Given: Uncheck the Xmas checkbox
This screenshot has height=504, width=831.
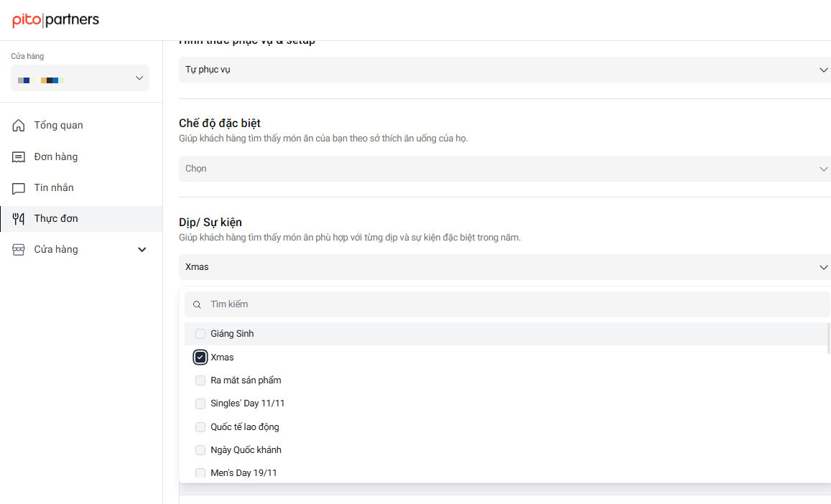Looking at the screenshot, I should [x=200, y=357].
